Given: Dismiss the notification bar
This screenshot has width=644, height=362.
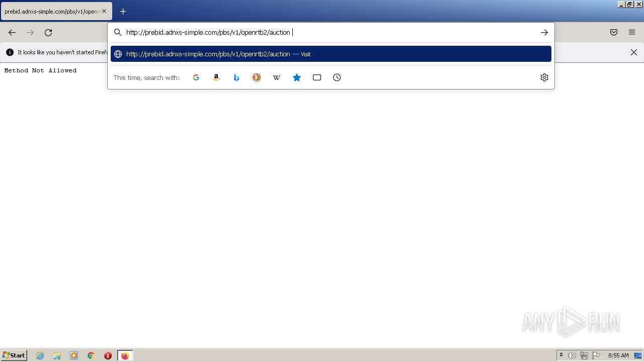Looking at the screenshot, I should pyautogui.click(x=634, y=52).
